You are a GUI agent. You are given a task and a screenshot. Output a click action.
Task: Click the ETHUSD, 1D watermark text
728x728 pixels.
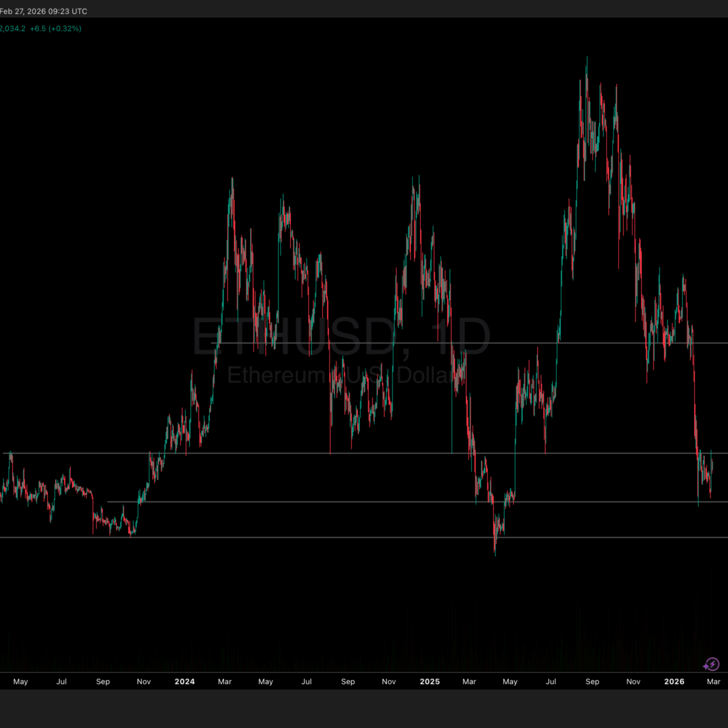click(341, 338)
